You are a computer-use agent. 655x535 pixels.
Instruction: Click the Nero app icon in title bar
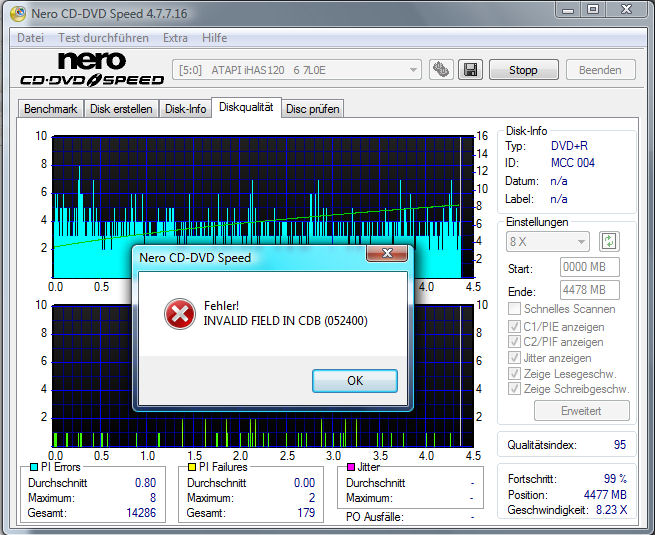[12, 13]
